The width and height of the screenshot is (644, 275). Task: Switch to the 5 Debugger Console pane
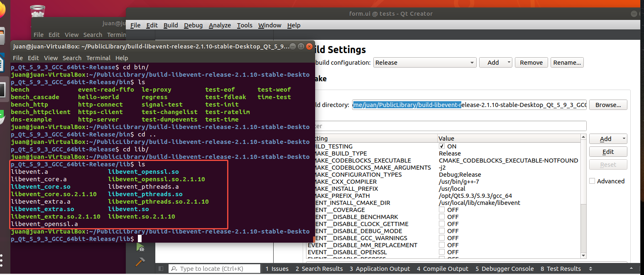click(x=505, y=269)
